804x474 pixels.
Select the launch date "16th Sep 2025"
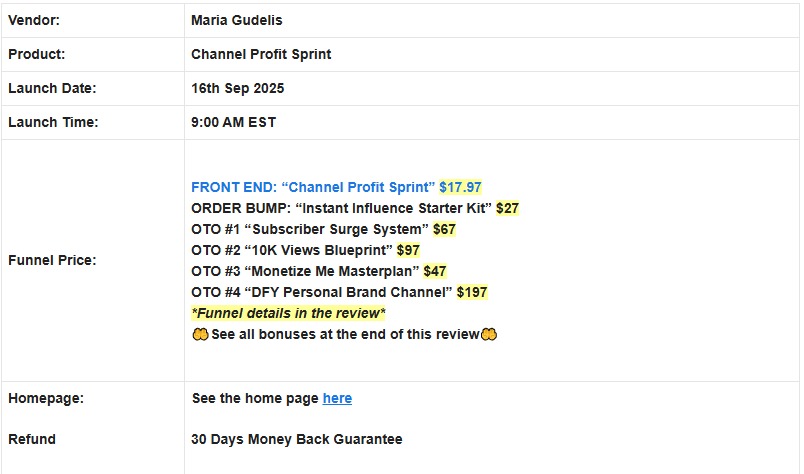click(x=238, y=88)
